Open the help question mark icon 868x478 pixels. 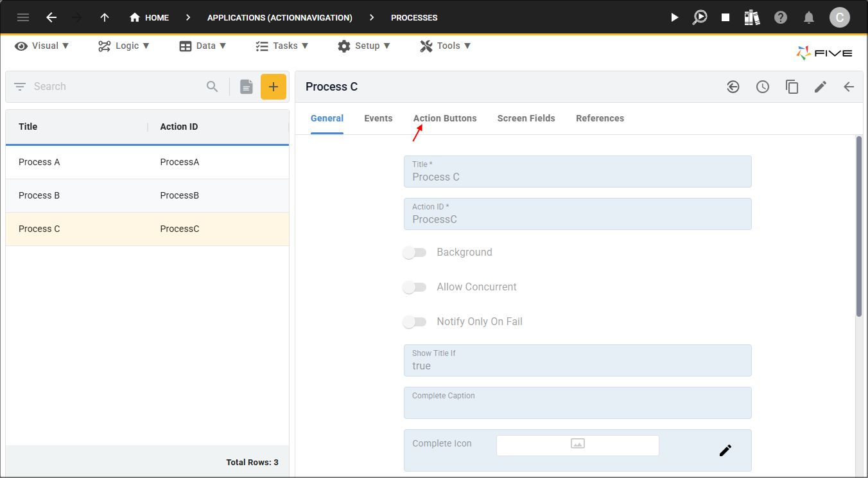(x=780, y=17)
